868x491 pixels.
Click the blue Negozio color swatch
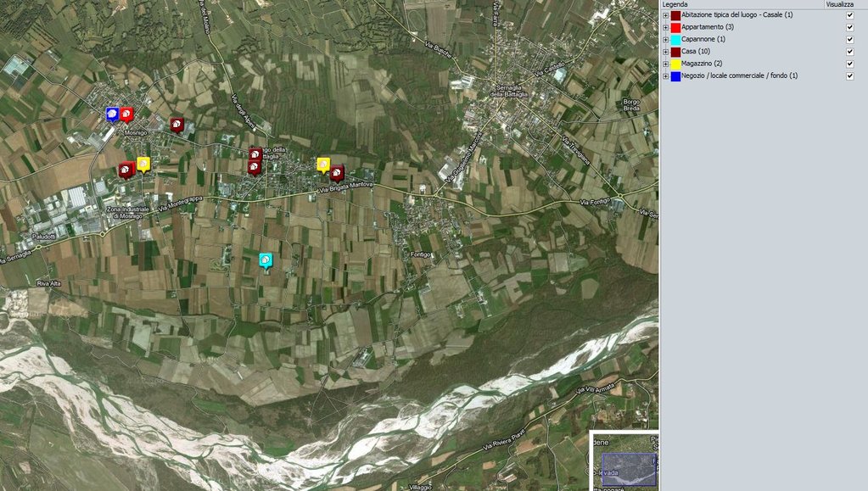(675, 76)
